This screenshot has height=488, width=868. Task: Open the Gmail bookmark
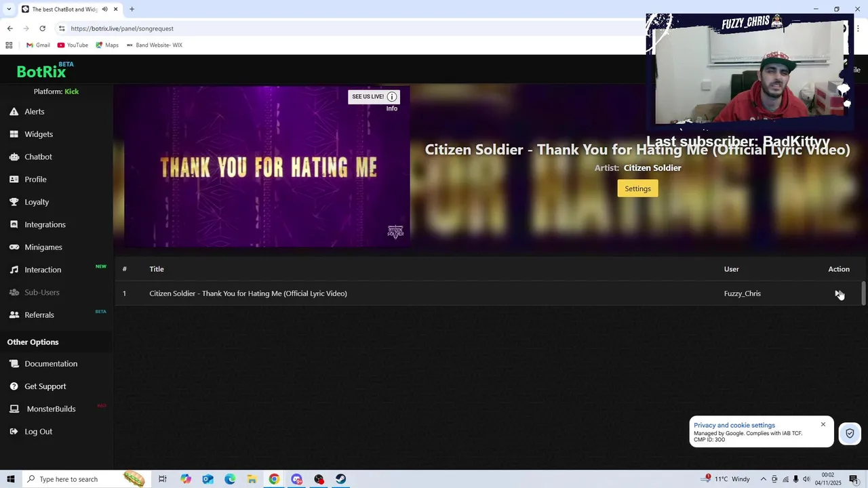[38, 45]
